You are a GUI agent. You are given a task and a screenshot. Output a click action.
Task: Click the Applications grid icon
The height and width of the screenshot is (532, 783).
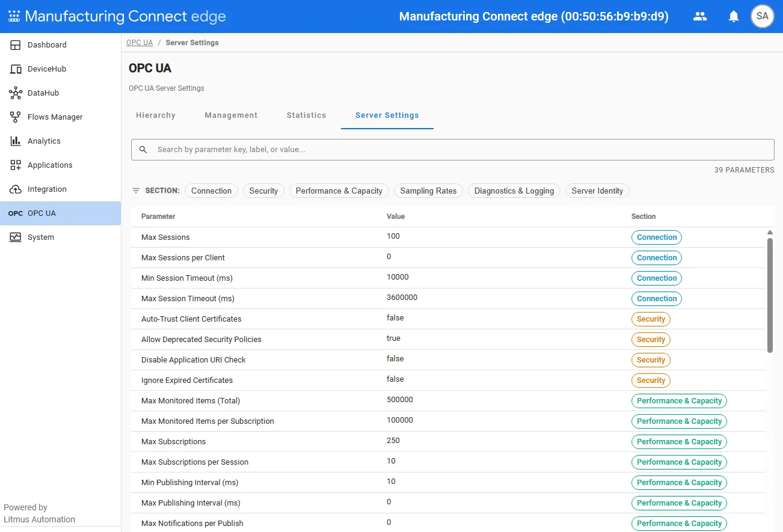16,165
